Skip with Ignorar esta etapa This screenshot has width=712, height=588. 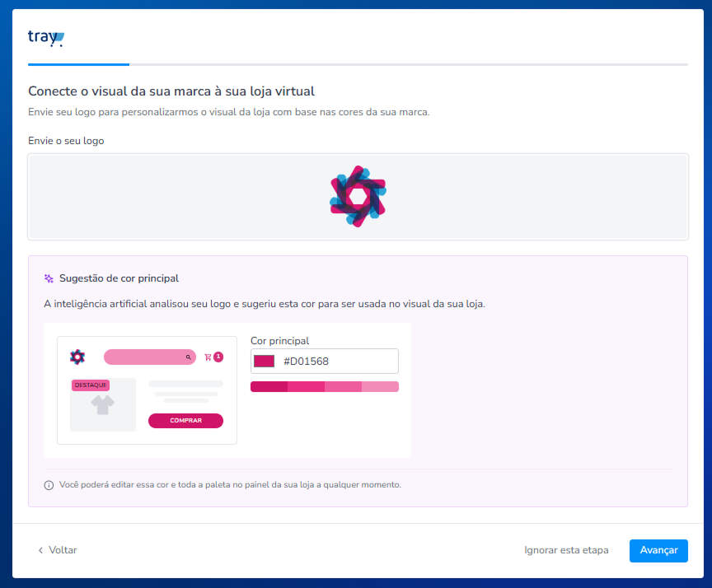coord(566,550)
